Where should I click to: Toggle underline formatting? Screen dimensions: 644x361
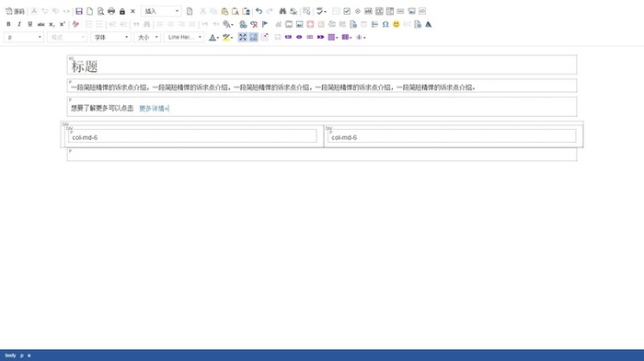pyautogui.click(x=30, y=24)
